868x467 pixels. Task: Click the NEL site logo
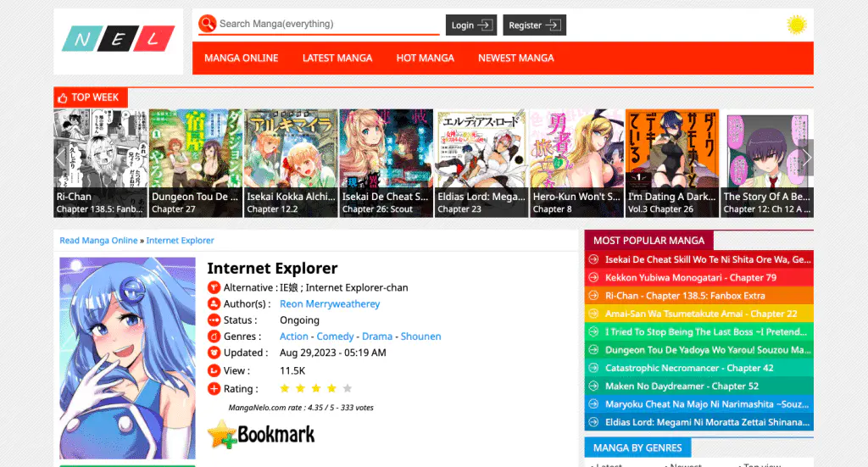(119, 38)
